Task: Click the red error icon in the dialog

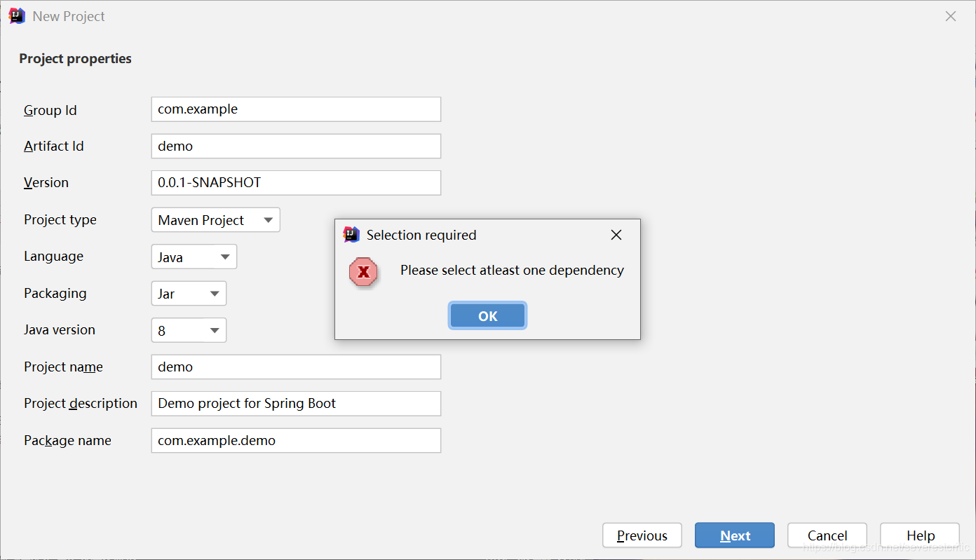Action: pos(363,272)
